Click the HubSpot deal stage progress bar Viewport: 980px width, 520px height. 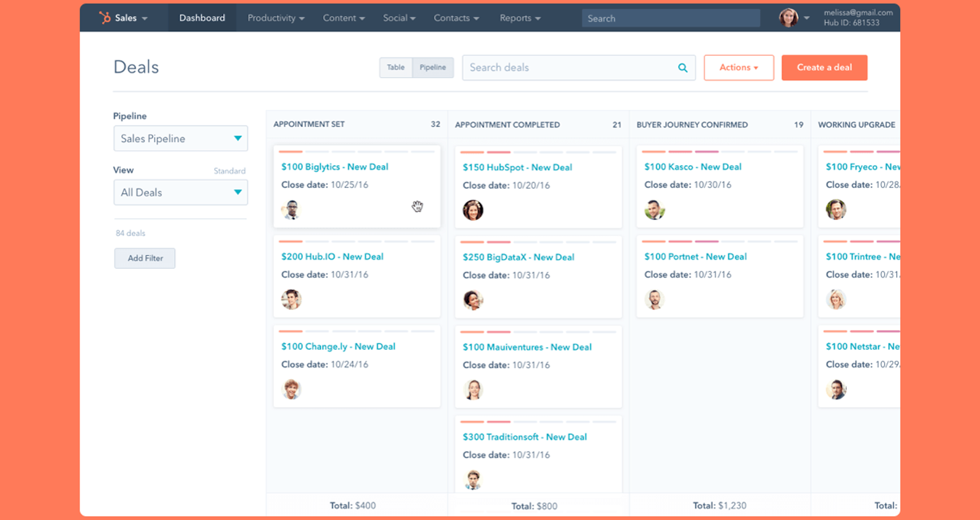click(x=538, y=152)
